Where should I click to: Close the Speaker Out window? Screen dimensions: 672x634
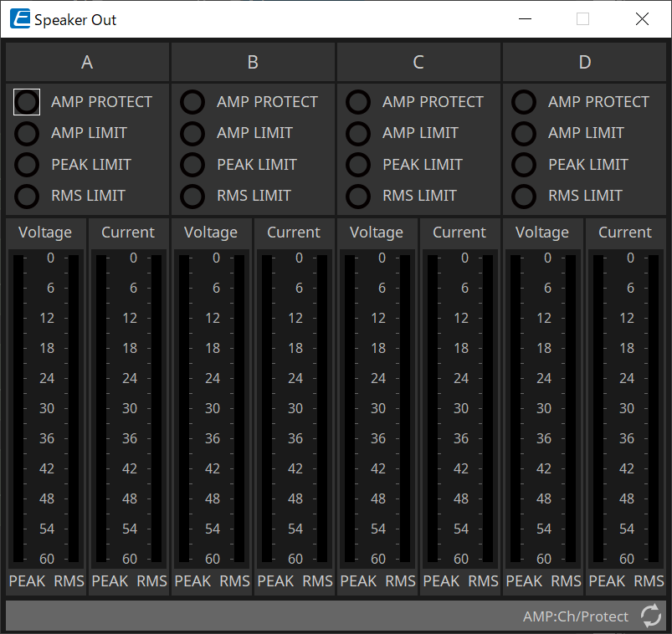[x=642, y=19]
